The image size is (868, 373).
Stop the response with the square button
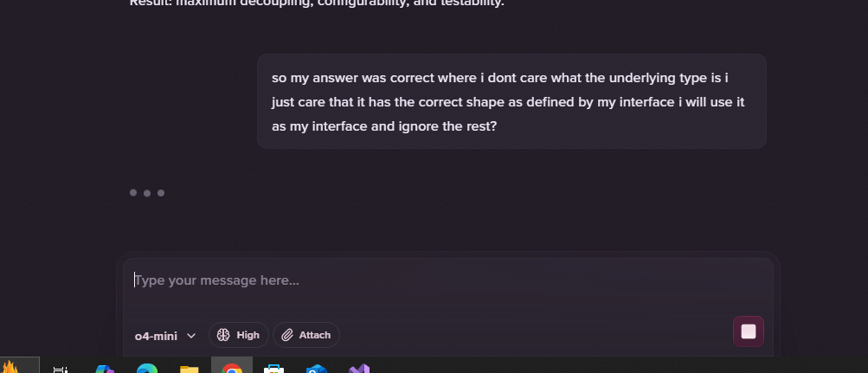(x=749, y=331)
